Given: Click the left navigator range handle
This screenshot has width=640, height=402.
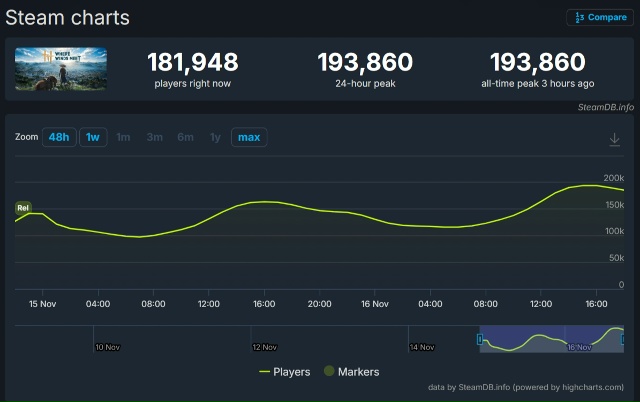Looking at the screenshot, I should pos(480,340).
